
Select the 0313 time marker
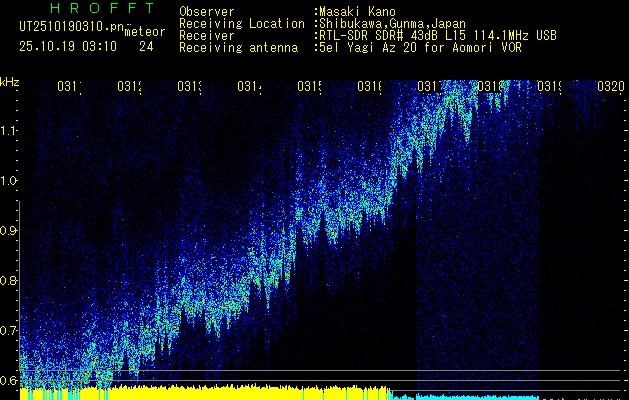click(190, 87)
